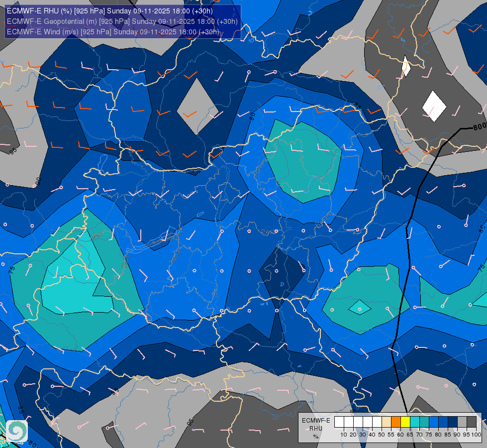The height and width of the screenshot is (448, 487).
Task: Click the legend tick value '100'
Action: pos(477,435)
